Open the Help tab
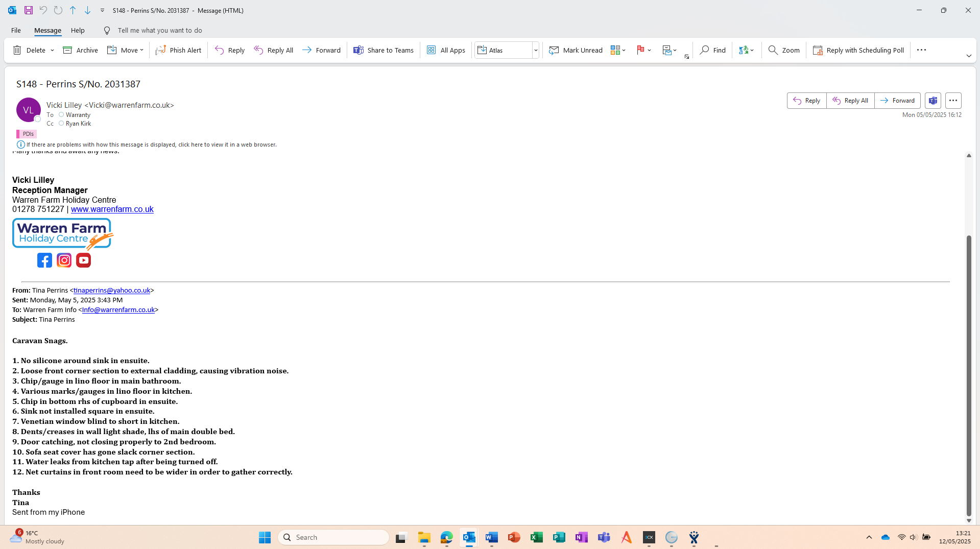Screen dimensions: 980x549 coord(78,30)
